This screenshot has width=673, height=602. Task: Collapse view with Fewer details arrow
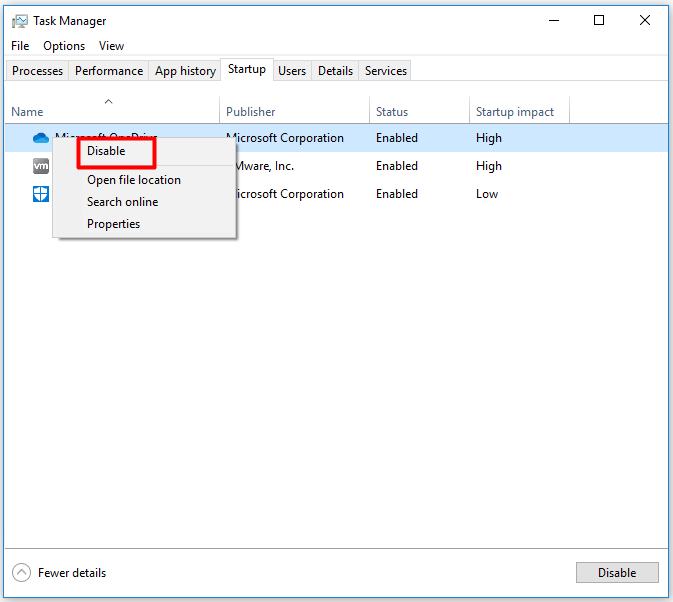tap(21, 572)
